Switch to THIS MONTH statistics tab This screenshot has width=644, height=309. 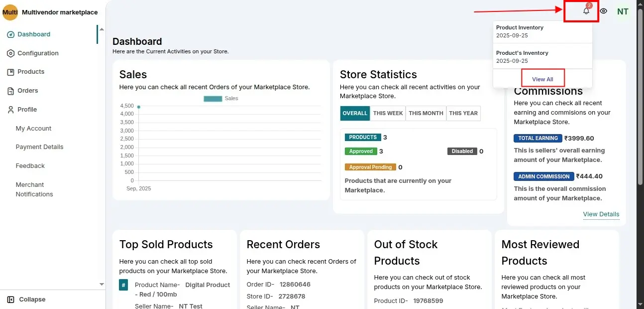click(x=426, y=113)
